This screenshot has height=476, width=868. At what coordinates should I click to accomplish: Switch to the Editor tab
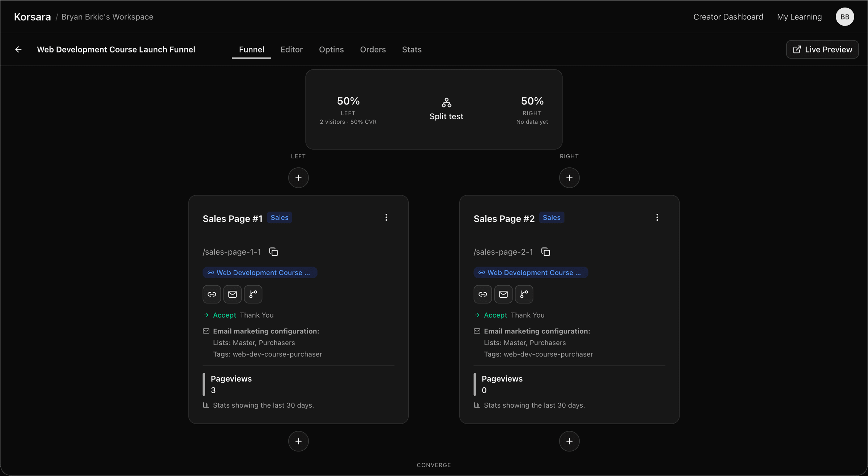click(292, 50)
